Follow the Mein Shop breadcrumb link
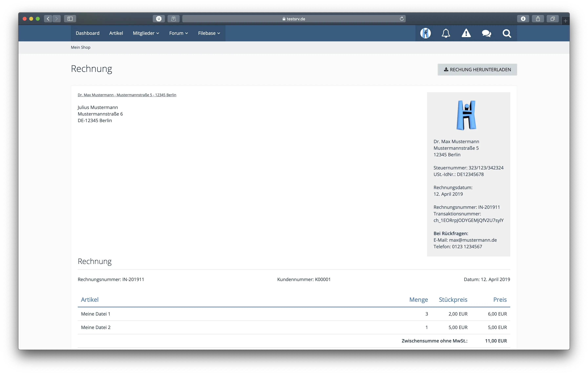588x374 pixels. (81, 47)
